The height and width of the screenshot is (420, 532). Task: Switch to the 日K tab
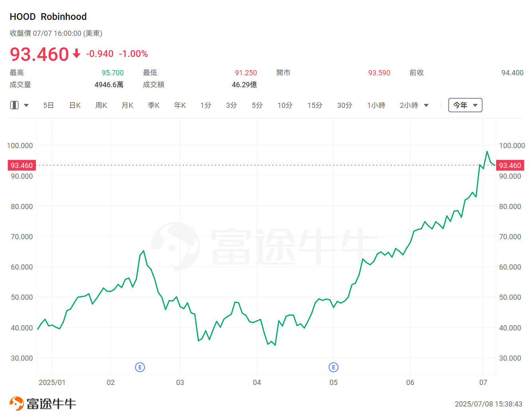click(75, 105)
